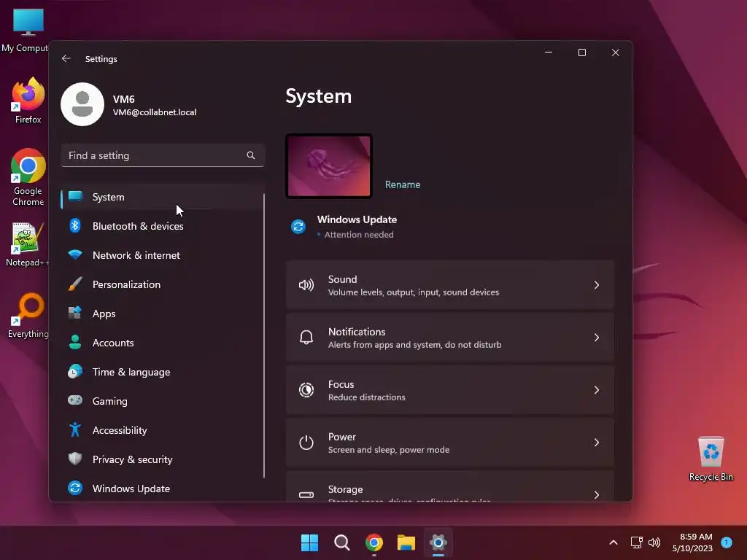Click the Settings gear in the taskbar
The height and width of the screenshot is (560, 747).
[438, 542]
